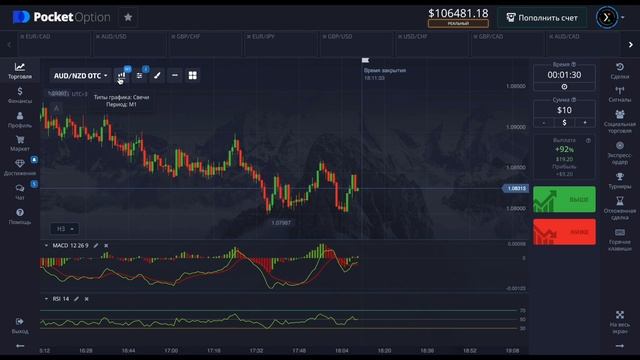Screen dimensions: 640x360
Task: Open the Чат panel
Action: tap(20, 192)
